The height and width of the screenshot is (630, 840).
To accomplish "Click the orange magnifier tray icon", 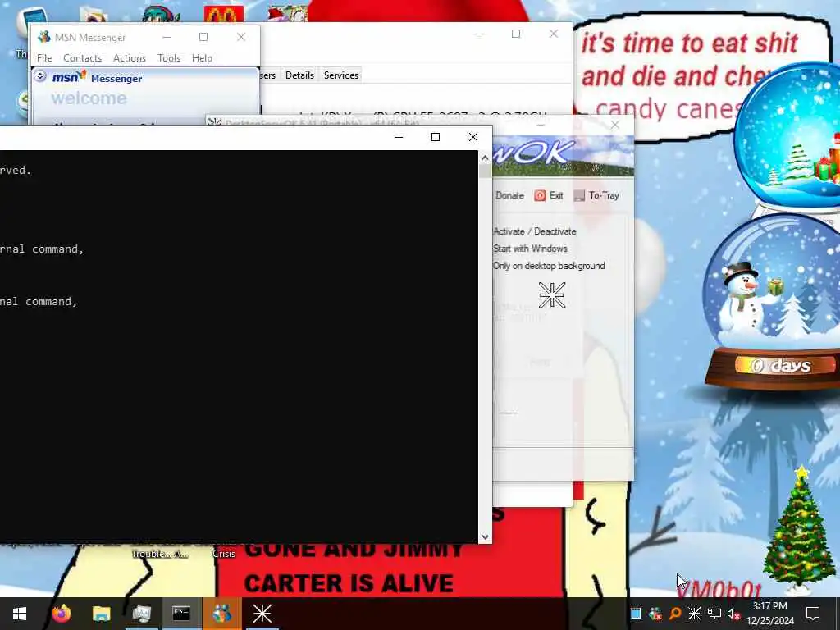I will pos(674,614).
